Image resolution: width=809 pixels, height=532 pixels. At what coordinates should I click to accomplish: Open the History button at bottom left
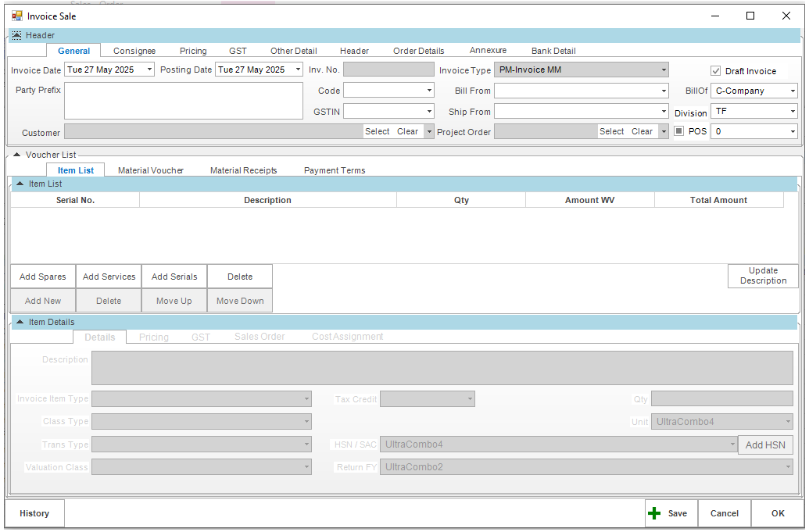tap(34, 513)
